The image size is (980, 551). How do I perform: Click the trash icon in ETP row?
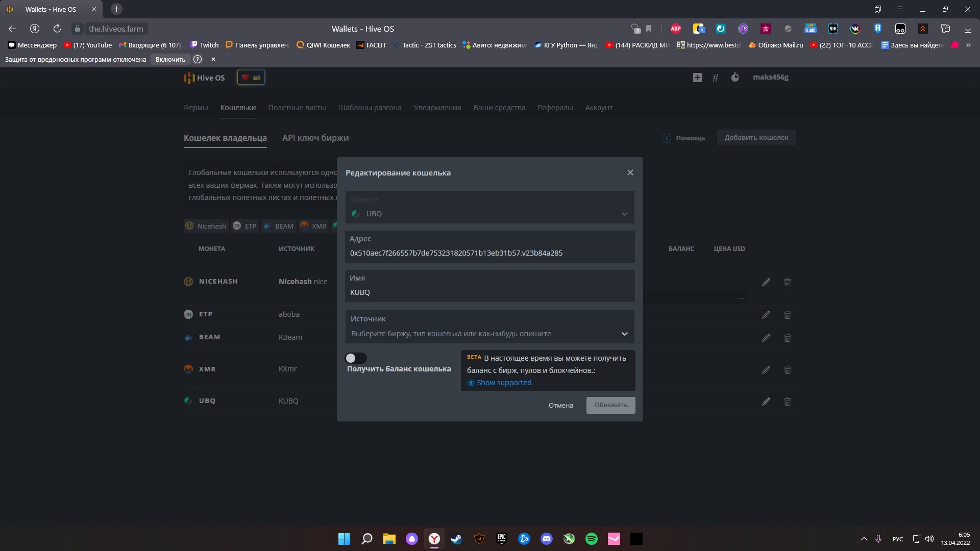tap(787, 315)
